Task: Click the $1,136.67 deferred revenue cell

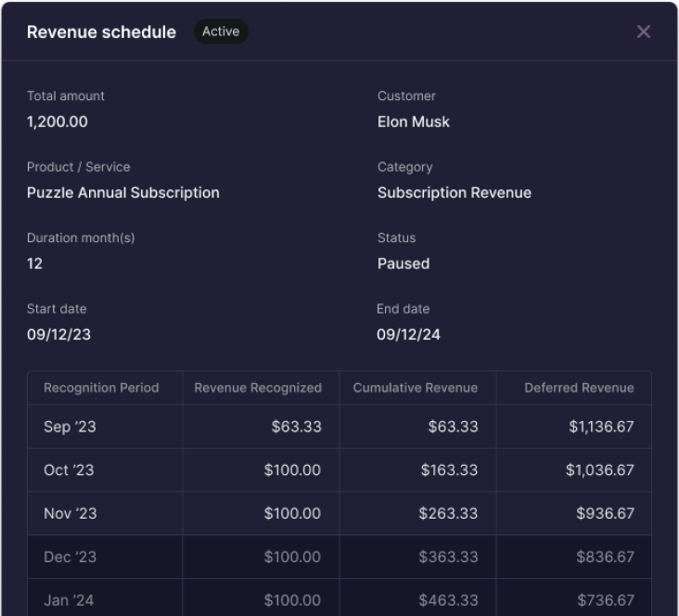Action: [x=601, y=427]
